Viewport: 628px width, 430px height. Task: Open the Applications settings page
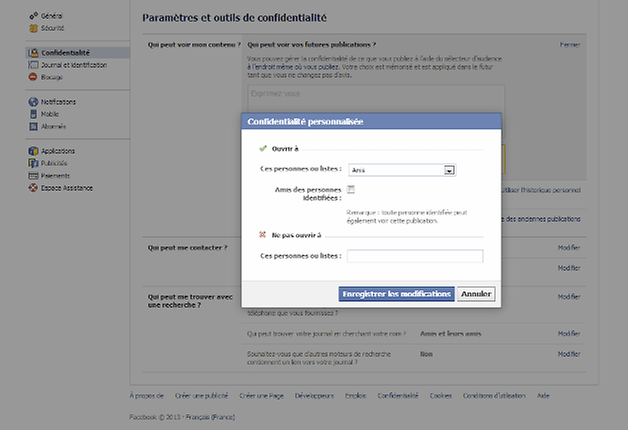(58, 151)
